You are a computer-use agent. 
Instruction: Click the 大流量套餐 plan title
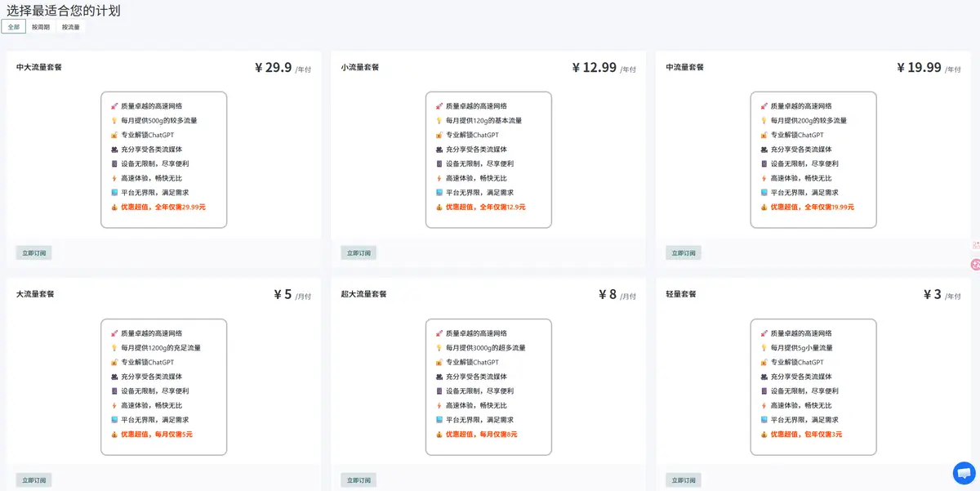pyautogui.click(x=35, y=294)
